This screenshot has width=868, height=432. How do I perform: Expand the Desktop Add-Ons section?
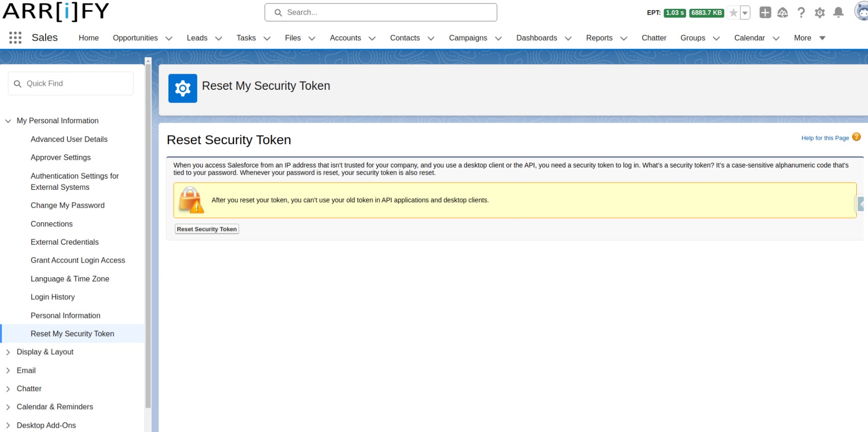tap(8, 425)
